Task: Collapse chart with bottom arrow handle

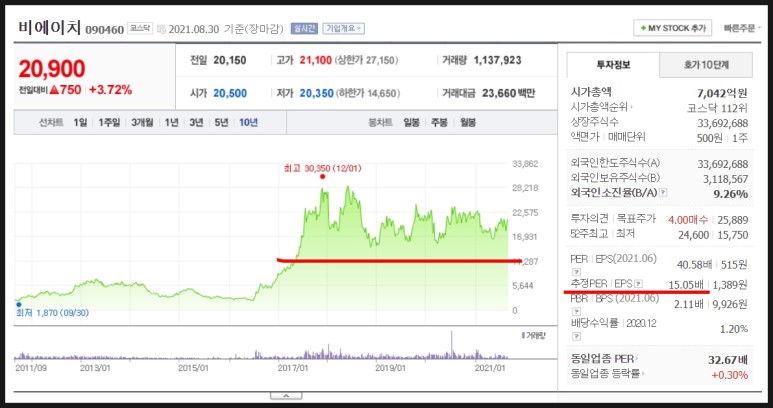Action: tap(286, 396)
